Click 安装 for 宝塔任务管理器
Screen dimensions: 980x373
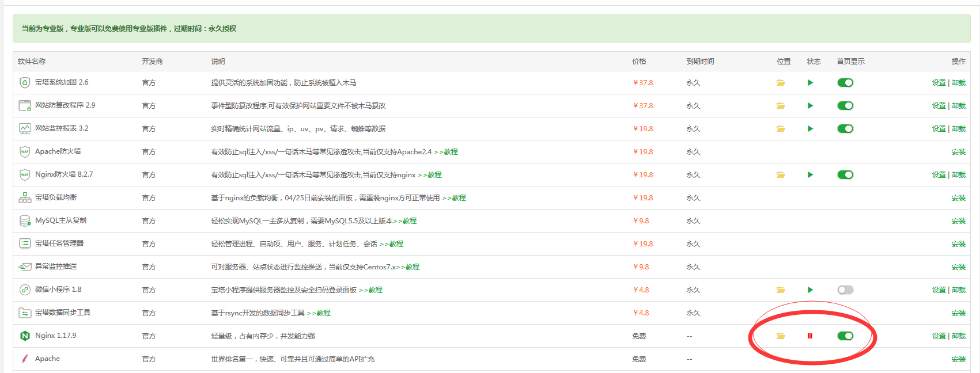tap(959, 244)
